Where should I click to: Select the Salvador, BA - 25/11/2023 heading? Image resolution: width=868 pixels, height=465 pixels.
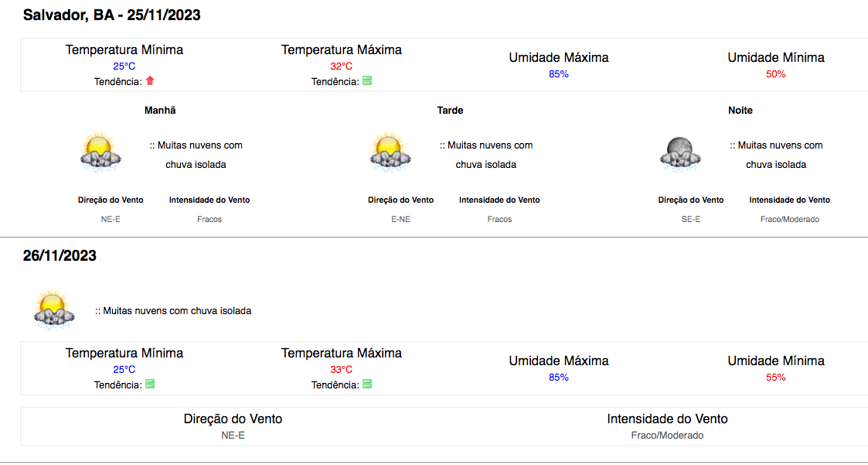(x=112, y=15)
